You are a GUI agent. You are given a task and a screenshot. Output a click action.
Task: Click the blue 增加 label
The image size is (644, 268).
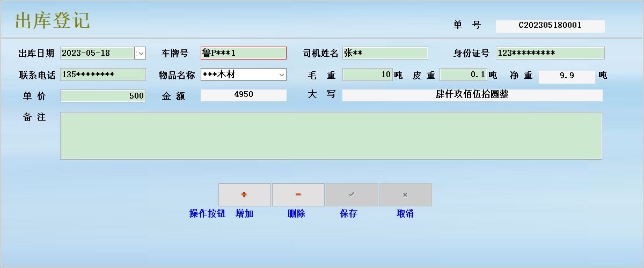pyautogui.click(x=244, y=213)
